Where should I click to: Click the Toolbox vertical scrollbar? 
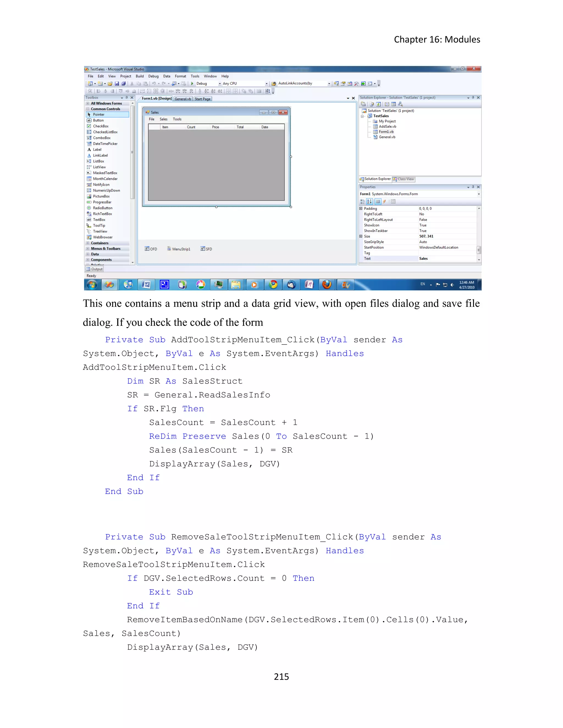(133, 152)
